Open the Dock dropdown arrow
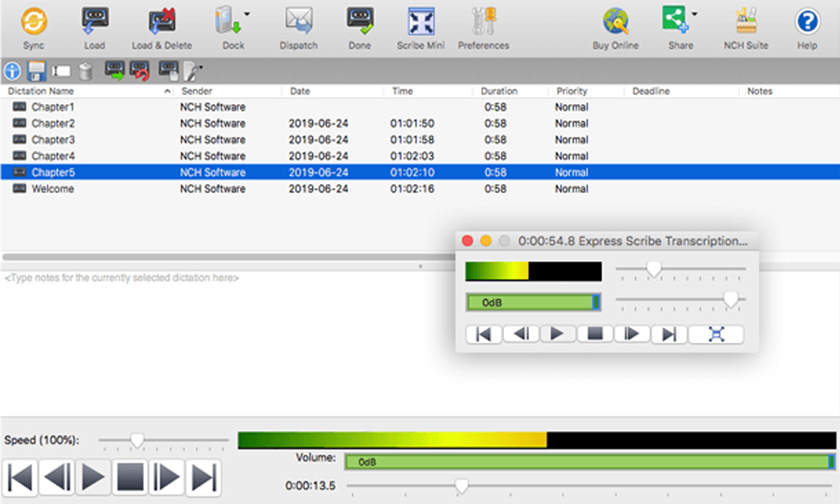840x504 pixels. click(247, 14)
